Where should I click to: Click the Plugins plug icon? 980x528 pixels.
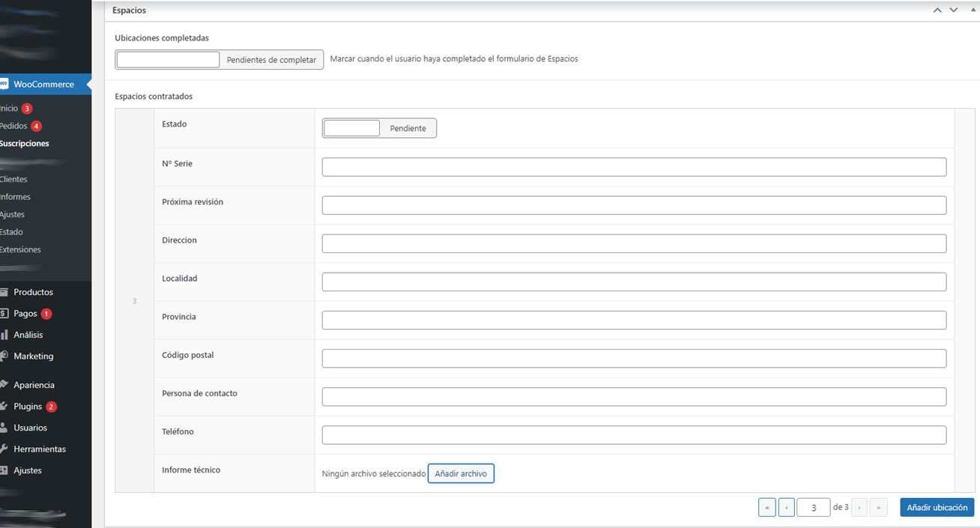[x=3, y=406]
